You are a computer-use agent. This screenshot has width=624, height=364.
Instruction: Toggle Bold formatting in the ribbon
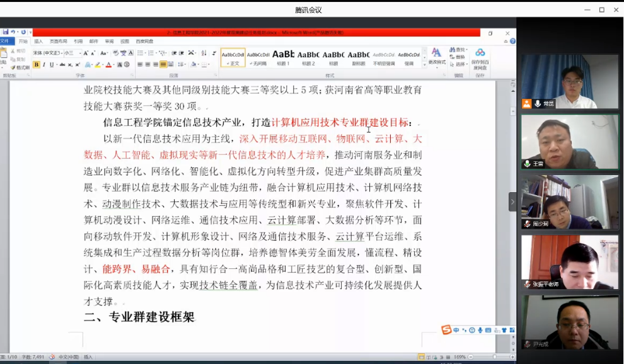[37, 64]
